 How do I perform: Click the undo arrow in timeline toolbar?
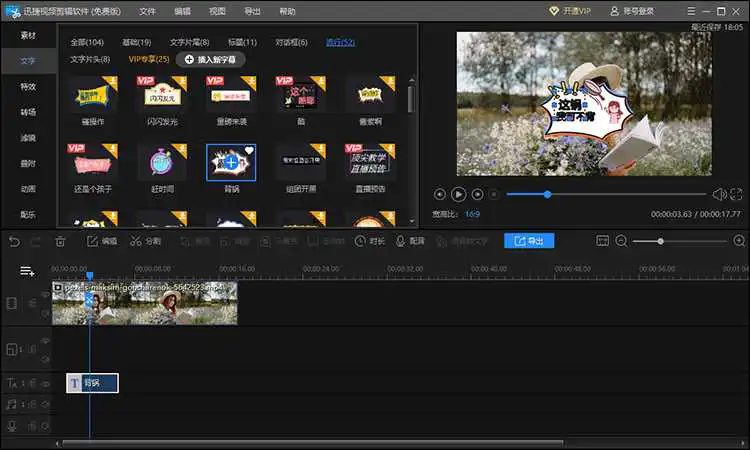click(x=13, y=241)
